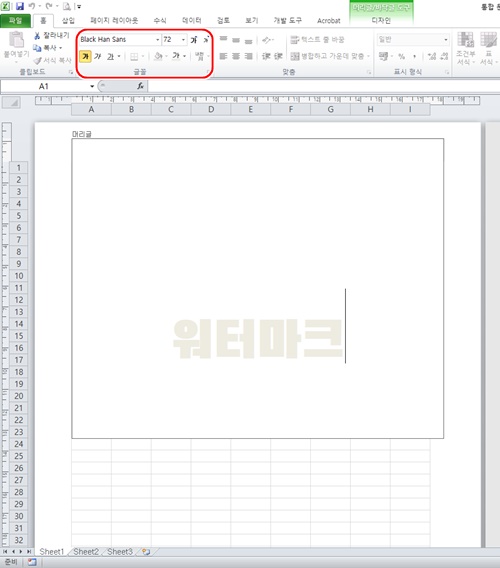Expand the Copy (복사) dropdown arrow
This screenshot has height=568, width=500.
[61, 48]
